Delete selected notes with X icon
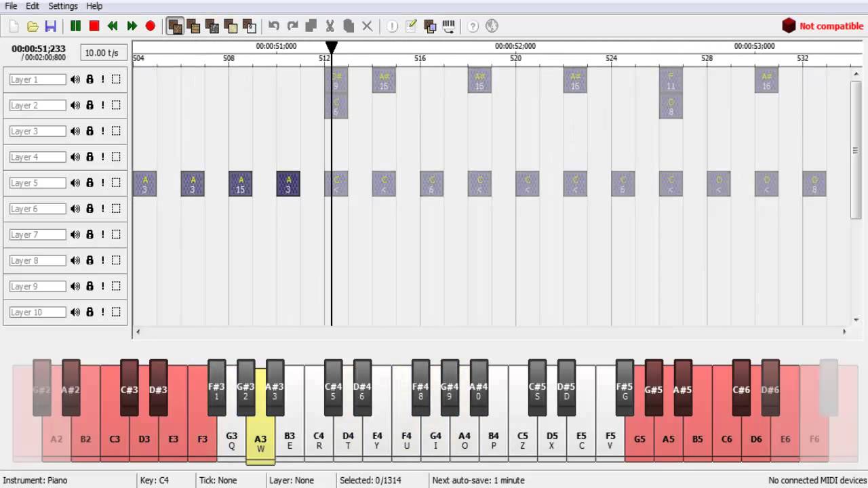Screen dimensions: 868x488 [x=367, y=26]
